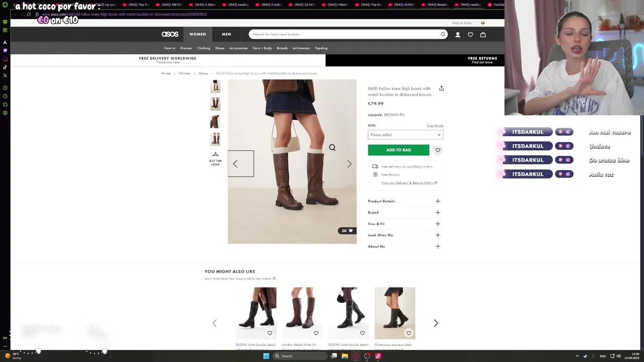Advance the recommendations carousel to next
The height and width of the screenshot is (362, 644).
tap(436, 323)
